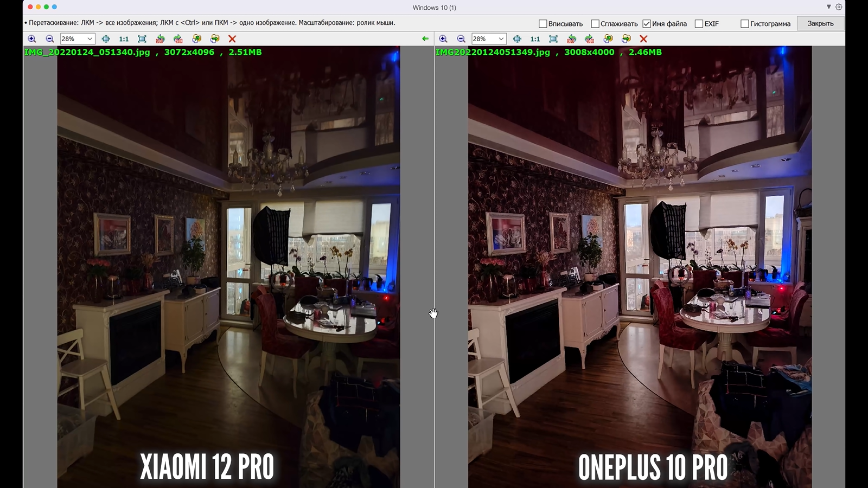The width and height of the screenshot is (868, 488).
Task: Click the IMG20220124051349.jpg file name label
Action: pos(493,52)
